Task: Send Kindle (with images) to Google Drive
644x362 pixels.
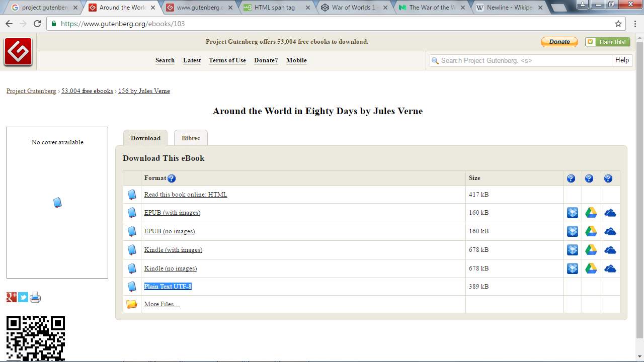Action: [x=591, y=250]
